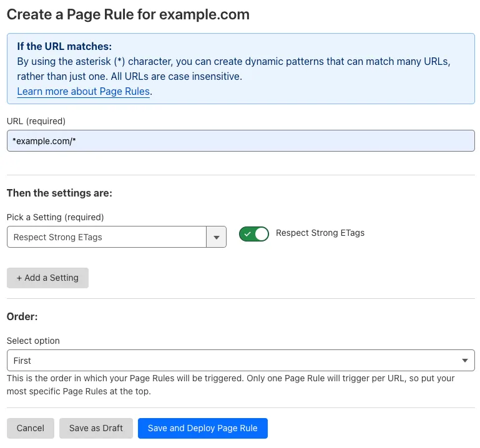480x448 pixels.
Task: Click into the URL field containing *example.com/*
Action: [240, 140]
